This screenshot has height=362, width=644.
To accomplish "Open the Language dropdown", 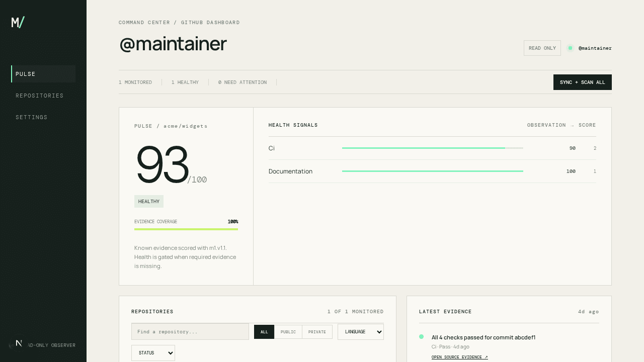I will coord(361,332).
